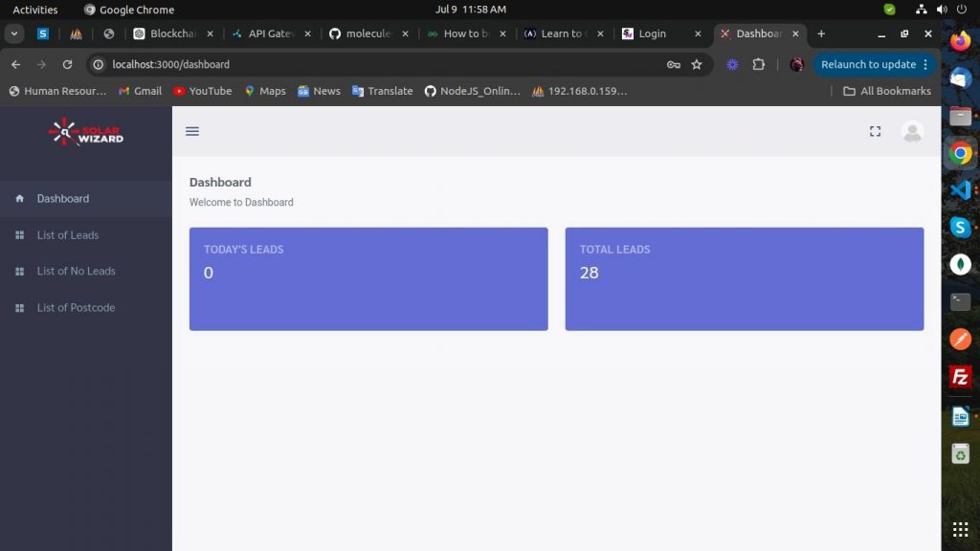This screenshot has height=551, width=980.
Task: Open the Chrome extensions puzzle icon
Action: coord(759,64)
